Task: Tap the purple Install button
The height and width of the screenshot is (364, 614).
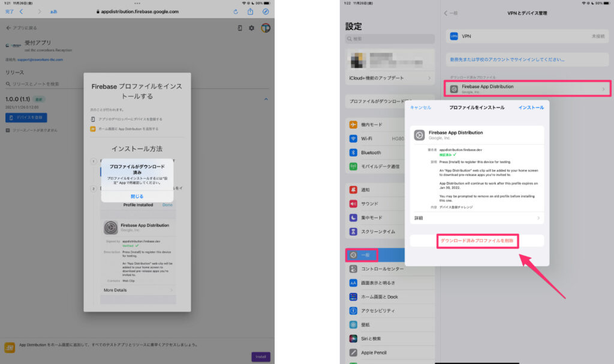Action: [261, 357]
